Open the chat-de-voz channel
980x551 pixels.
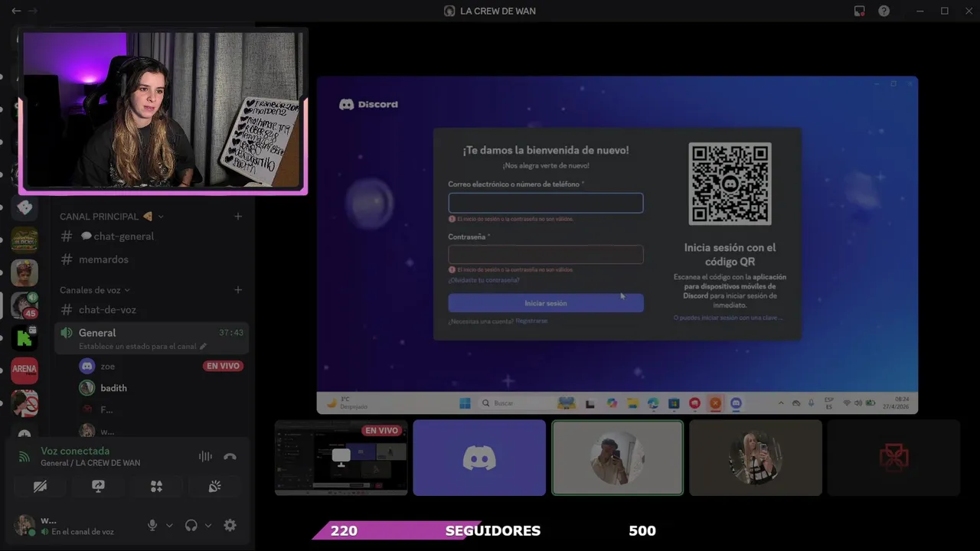[x=152, y=310]
